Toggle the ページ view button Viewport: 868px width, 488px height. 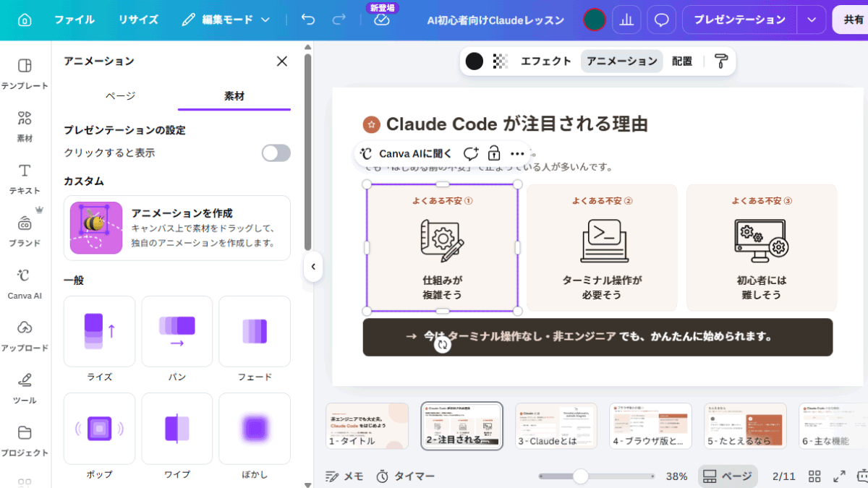728,476
